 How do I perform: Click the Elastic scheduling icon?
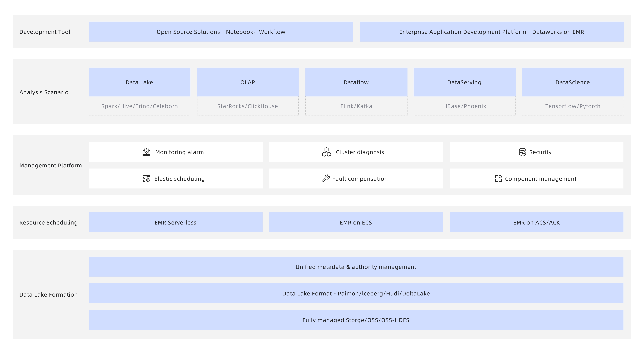pyautogui.click(x=147, y=179)
